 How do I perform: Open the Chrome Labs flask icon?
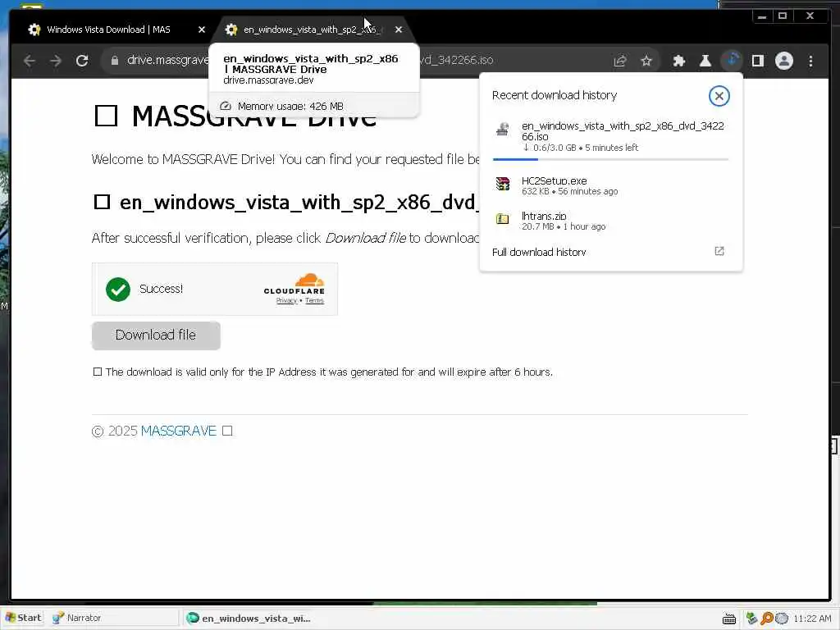[705, 61]
